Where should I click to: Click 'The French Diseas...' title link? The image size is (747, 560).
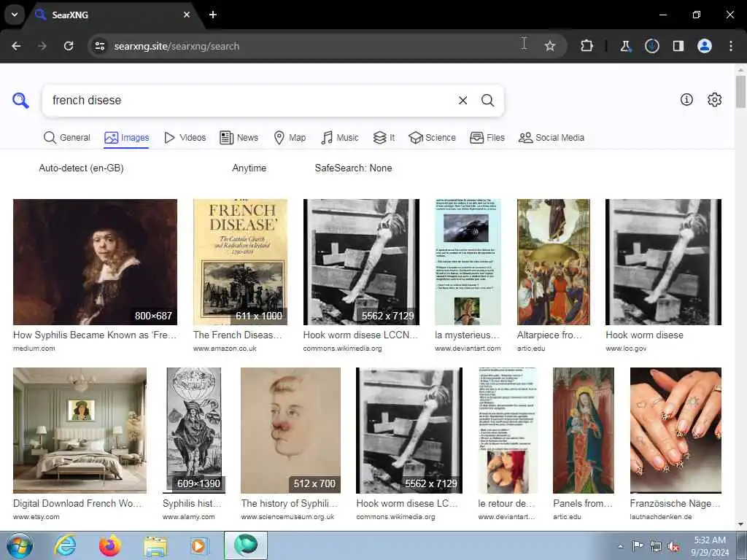(237, 335)
